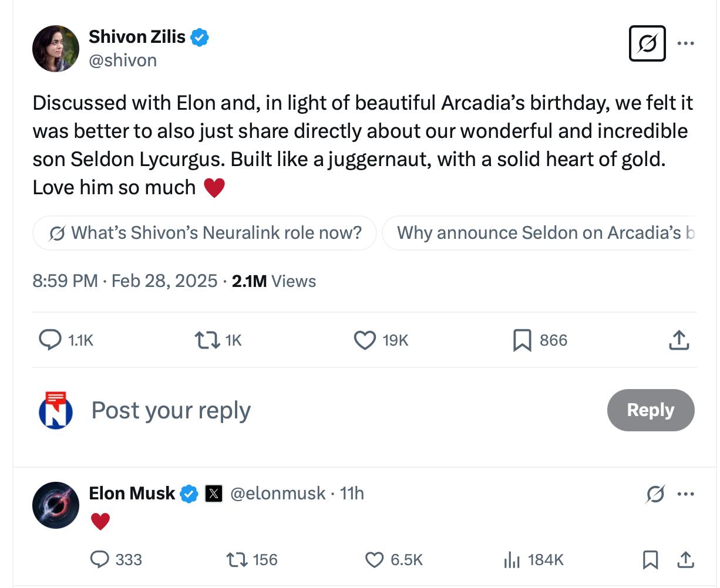This screenshot has width=720, height=588.
Task: Ask "What's Shivon's Neuralink role now?"
Action: (204, 233)
